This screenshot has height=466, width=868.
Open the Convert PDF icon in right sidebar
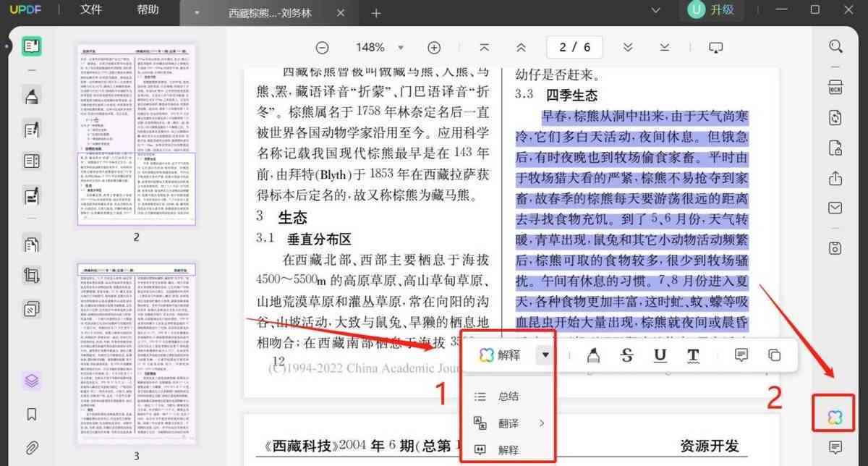coord(835,118)
